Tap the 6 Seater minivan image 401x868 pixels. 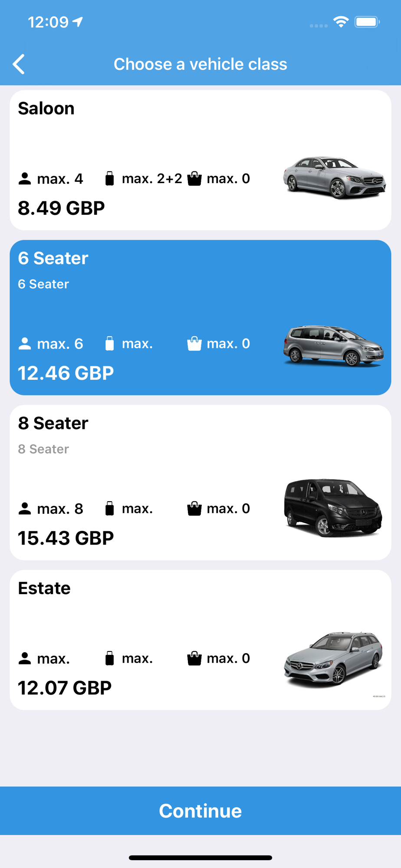click(333, 345)
